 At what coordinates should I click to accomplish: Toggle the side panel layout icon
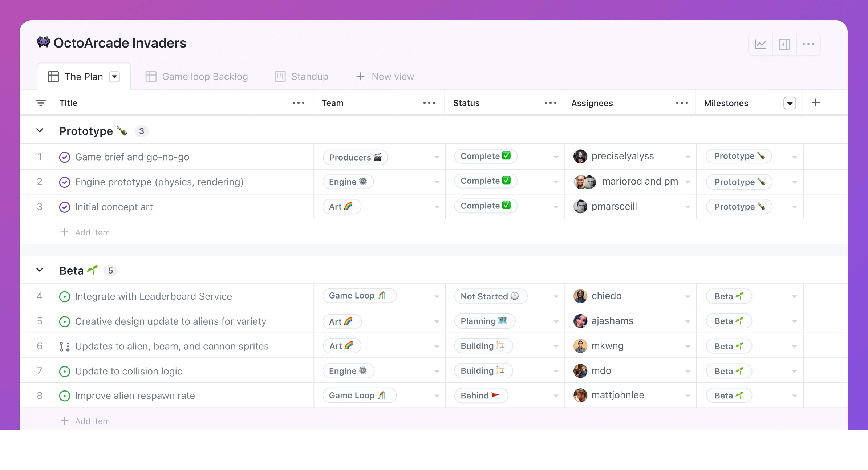point(784,44)
